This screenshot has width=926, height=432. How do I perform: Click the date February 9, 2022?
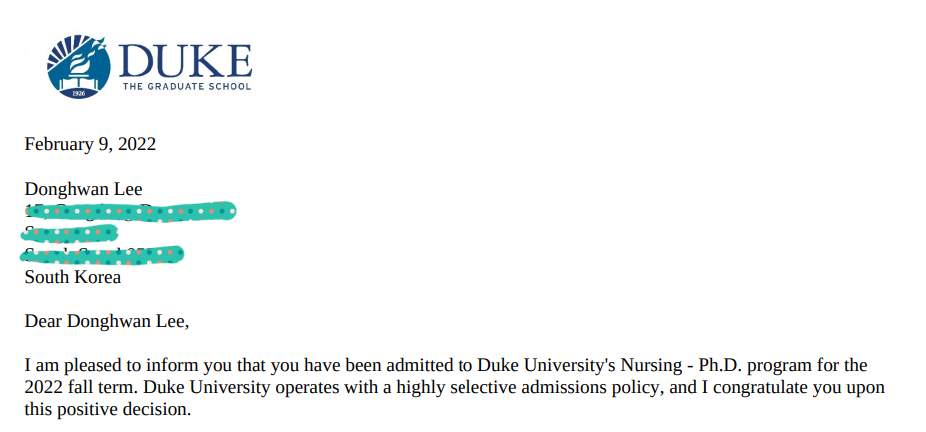tap(90, 144)
